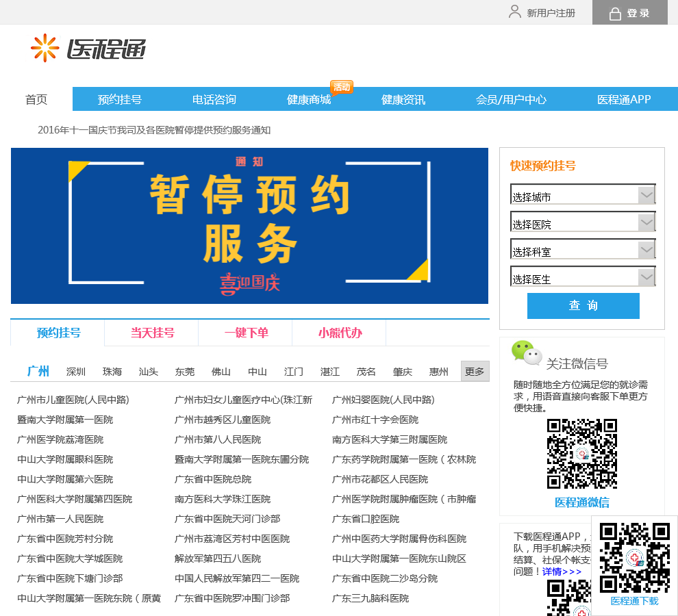This screenshot has height=616, width=678.
Task: Open 广东省中医院总院 link
Action: 213,479
